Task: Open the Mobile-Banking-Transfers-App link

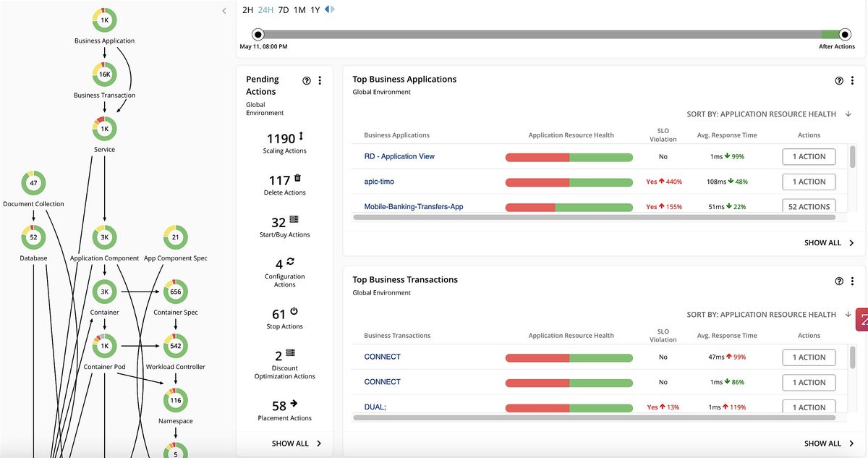Action: click(413, 206)
